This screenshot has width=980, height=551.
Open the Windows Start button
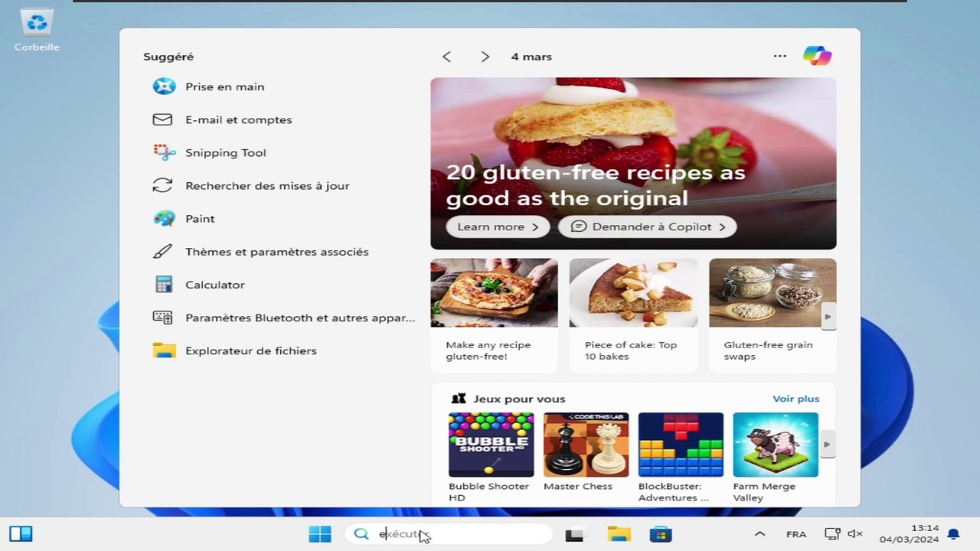[x=320, y=534]
